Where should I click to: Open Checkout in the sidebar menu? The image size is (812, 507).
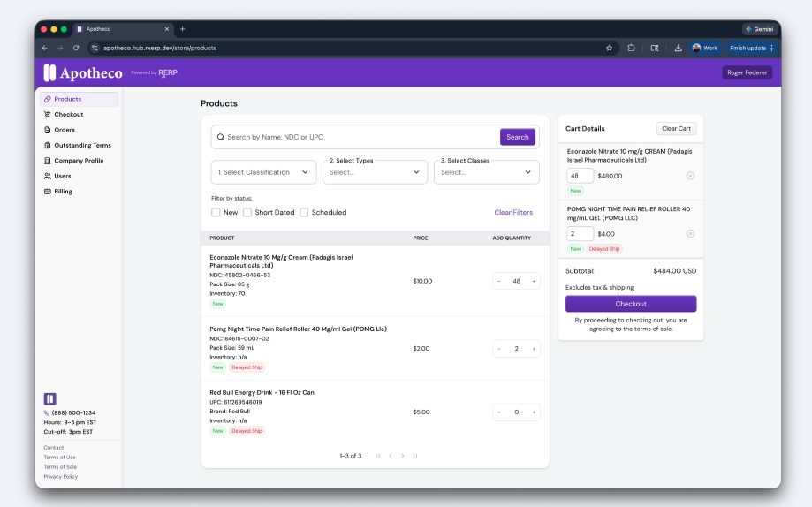pyautogui.click(x=68, y=115)
